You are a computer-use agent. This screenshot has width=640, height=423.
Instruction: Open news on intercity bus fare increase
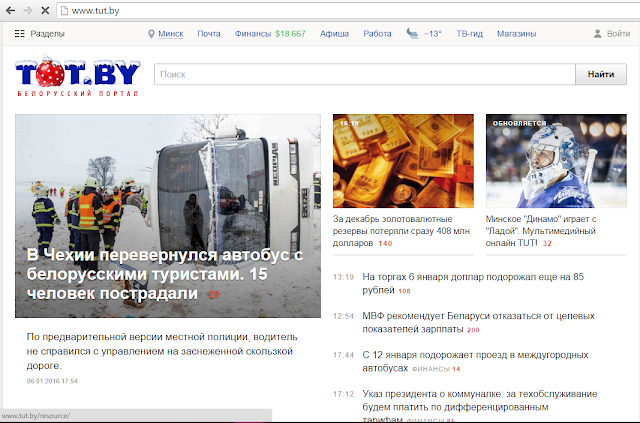(476, 361)
